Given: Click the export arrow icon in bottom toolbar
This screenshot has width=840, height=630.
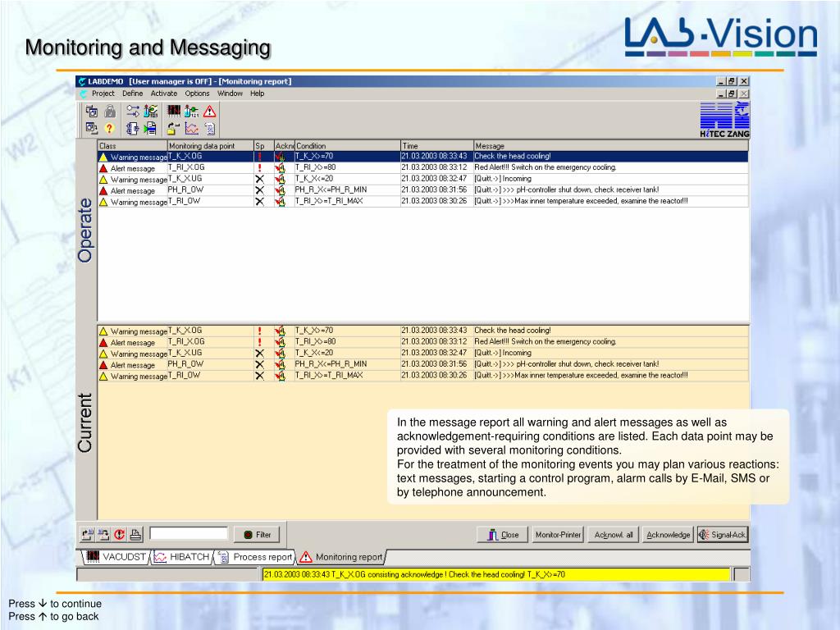Looking at the screenshot, I should coord(87,534).
